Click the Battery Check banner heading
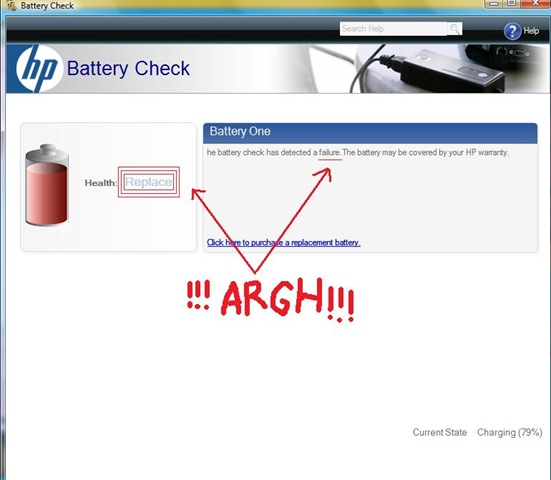This screenshot has width=551, height=480. 128,68
